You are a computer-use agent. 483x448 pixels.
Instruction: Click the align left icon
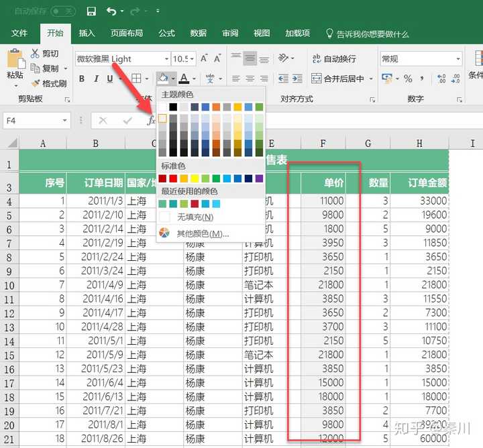[x=236, y=79]
